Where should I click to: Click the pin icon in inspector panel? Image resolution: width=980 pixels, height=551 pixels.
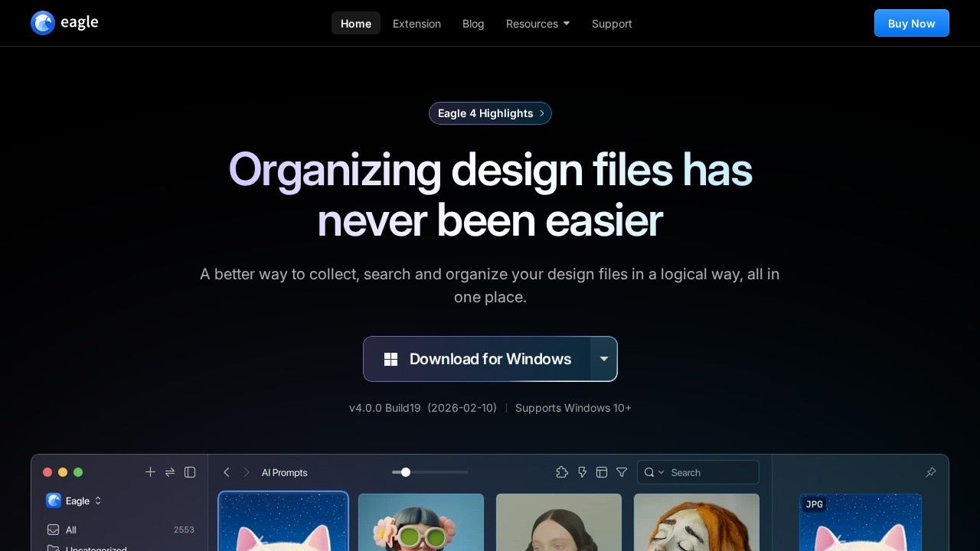click(931, 472)
